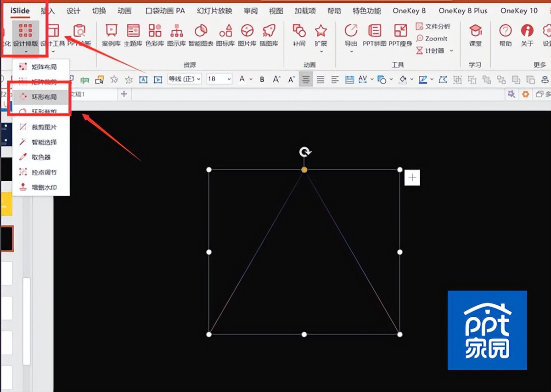Click the triangle's yellow adjustment handle
551x392 pixels.
[x=304, y=170]
